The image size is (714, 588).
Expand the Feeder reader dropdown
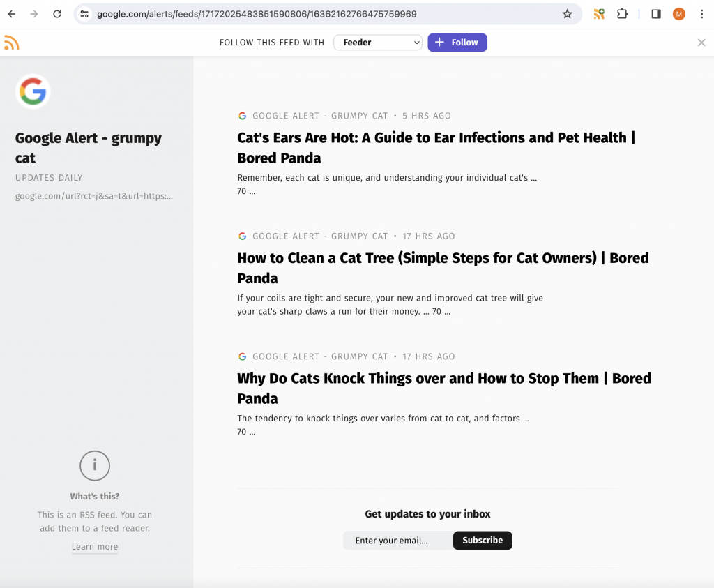(x=377, y=43)
